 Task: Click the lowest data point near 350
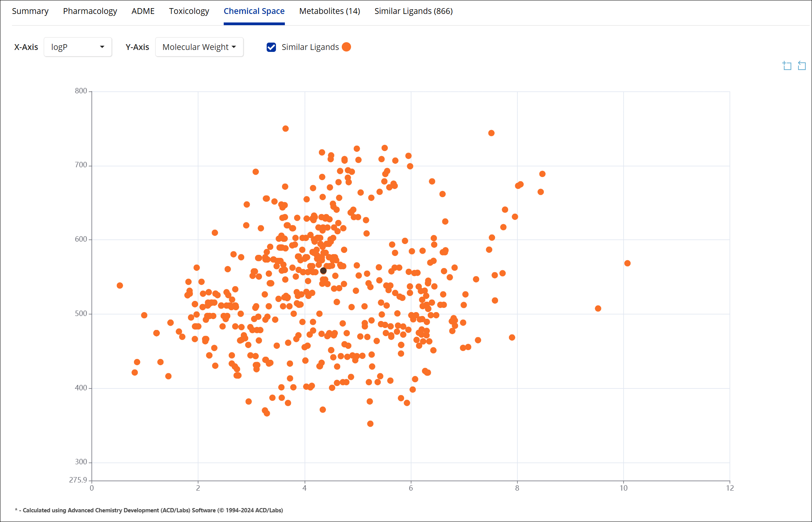click(x=370, y=424)
